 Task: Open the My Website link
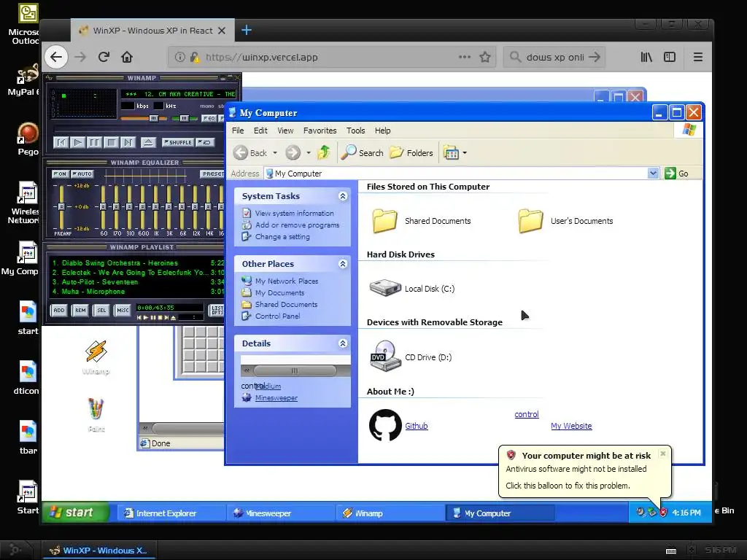[x=571, y=426]
